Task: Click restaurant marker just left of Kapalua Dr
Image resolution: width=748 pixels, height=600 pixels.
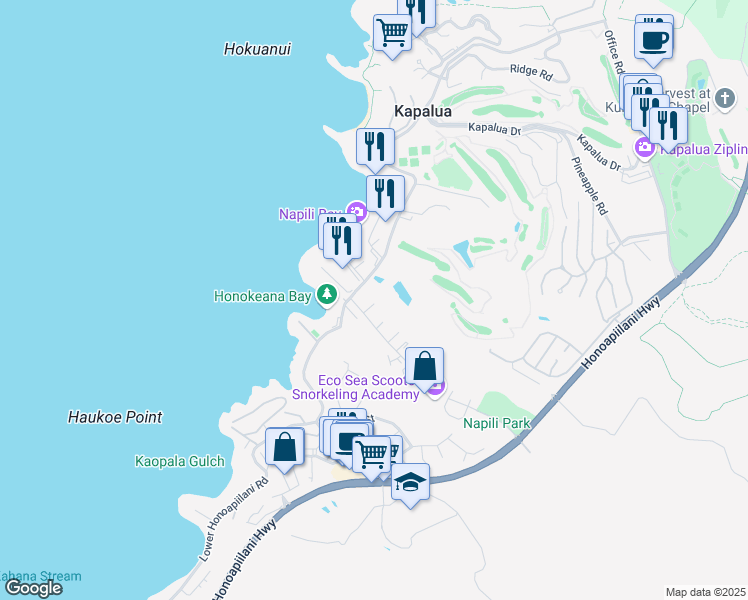Action: click(375, 147)
